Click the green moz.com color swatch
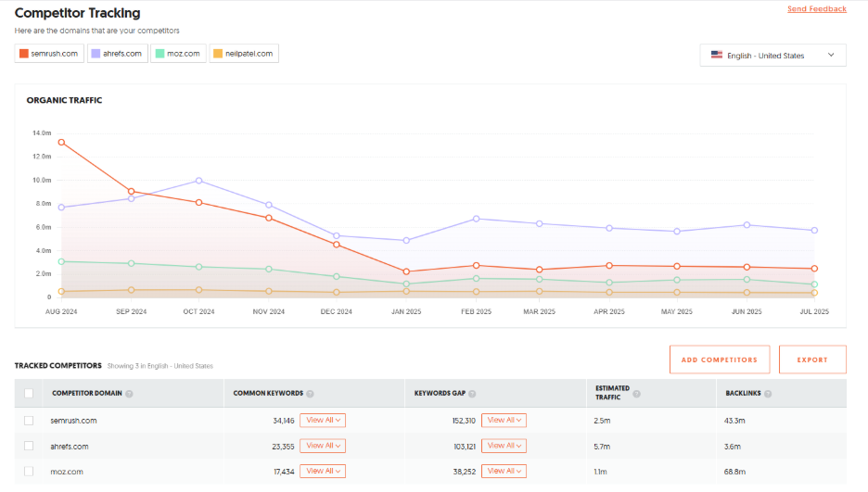This screenshot has width=868, height=492. [x=160, y=54]
